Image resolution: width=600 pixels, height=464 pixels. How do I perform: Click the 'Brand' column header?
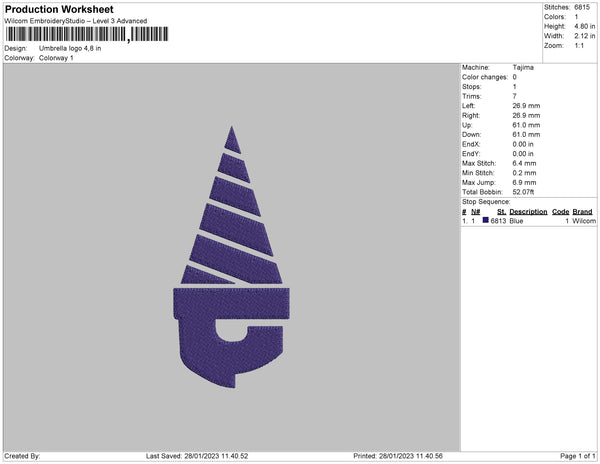[582, 212]
